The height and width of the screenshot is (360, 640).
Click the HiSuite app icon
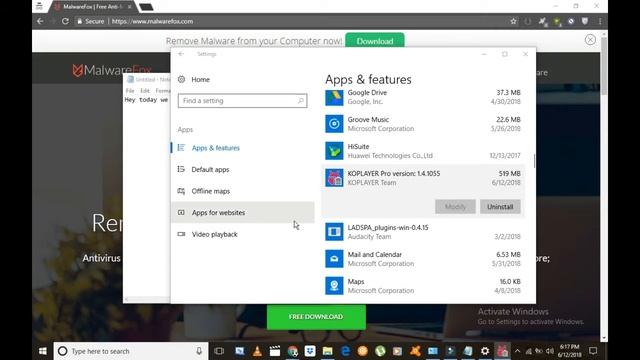pyautogui.click(x=334, y=151)
